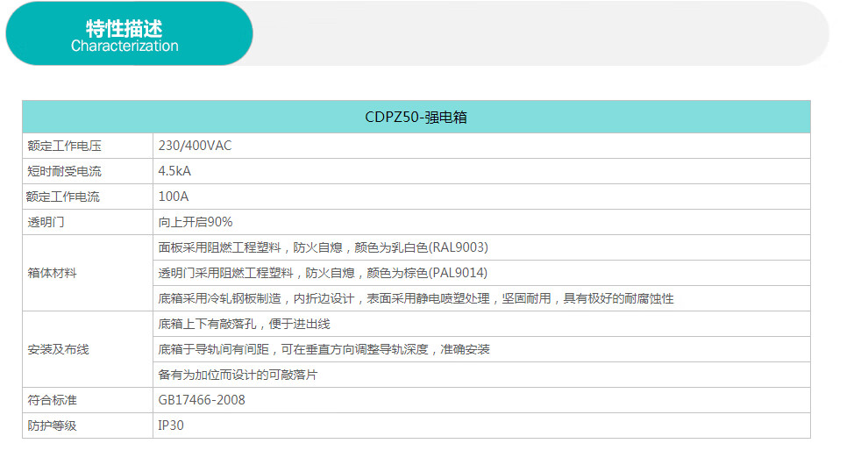Click the 4.5kA value cell
868x472 pixels.
pyautogui.click(x=174, y=171)
